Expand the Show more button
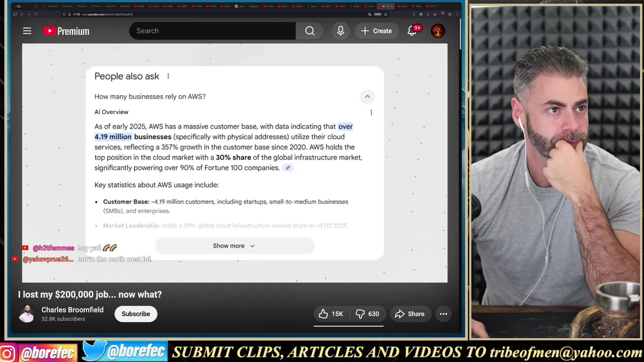The width and height of the screenshot is (644, 362). click(x=234, y=246)
